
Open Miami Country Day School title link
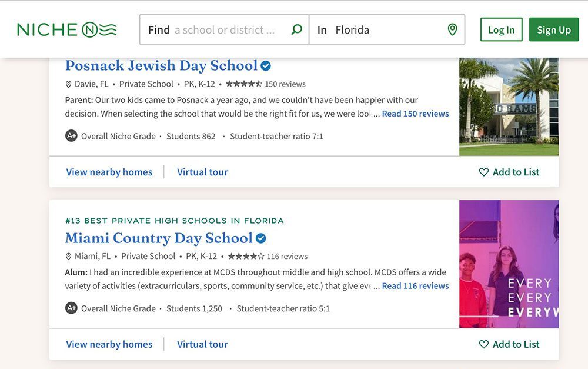[x=159, y=238]
